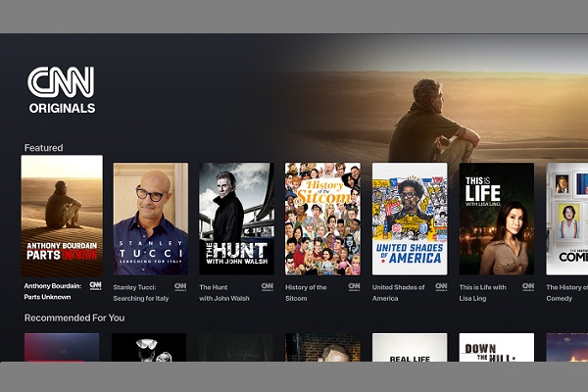Click 'United Shades of America' title text
Screen dimensions: 588x392
click(399, 293)
